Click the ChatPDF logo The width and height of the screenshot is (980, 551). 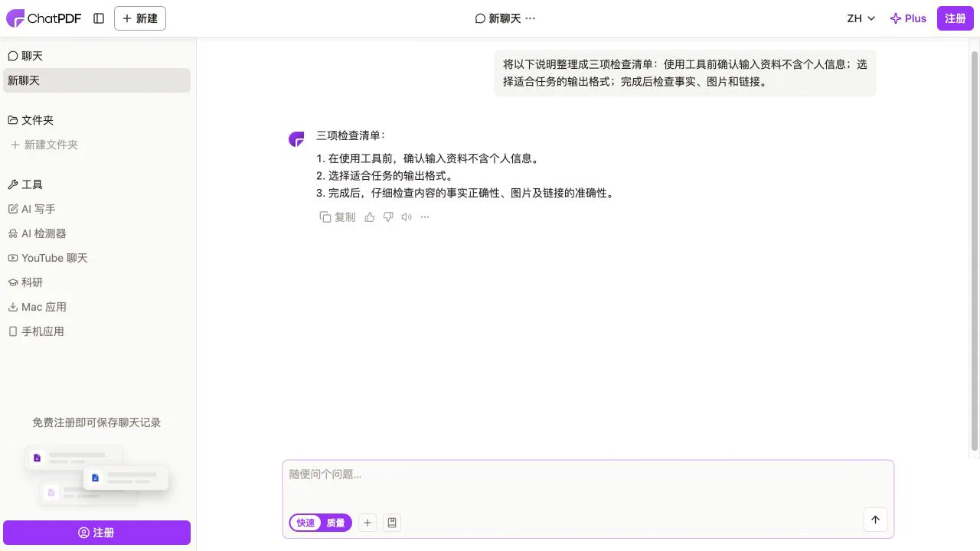[44, 18]
